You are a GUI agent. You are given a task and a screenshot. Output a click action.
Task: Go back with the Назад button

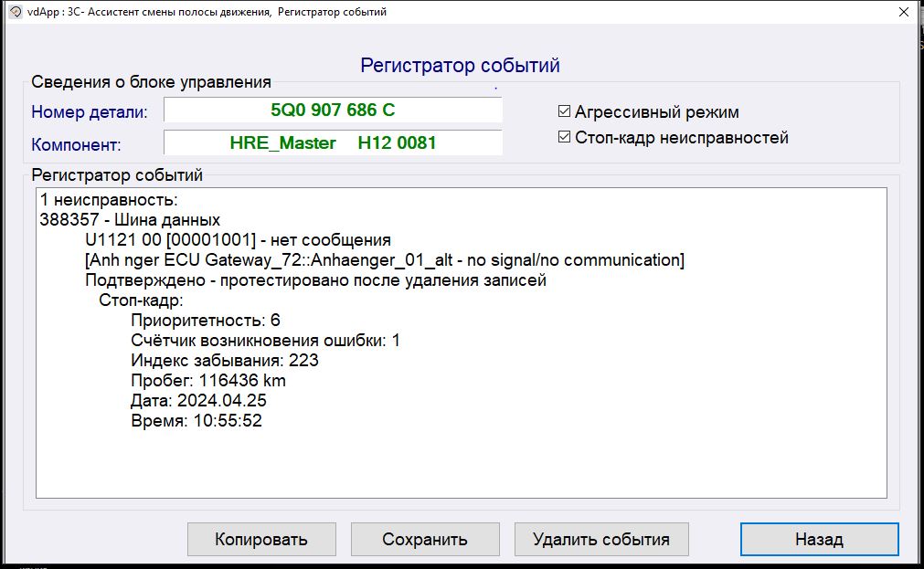point(819,539)
